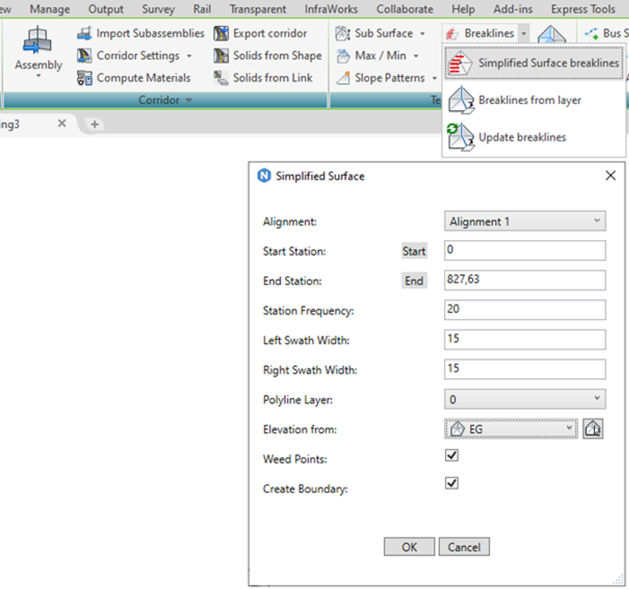This screenshot has height=589, width=629.
Task: Open the Manage ribbon tab
Action: click(50, 9)
